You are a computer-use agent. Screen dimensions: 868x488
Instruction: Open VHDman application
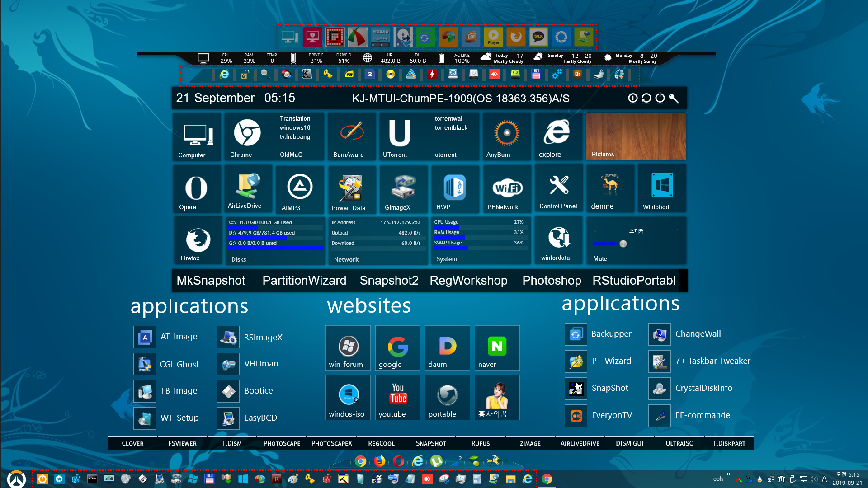[248, 364]
